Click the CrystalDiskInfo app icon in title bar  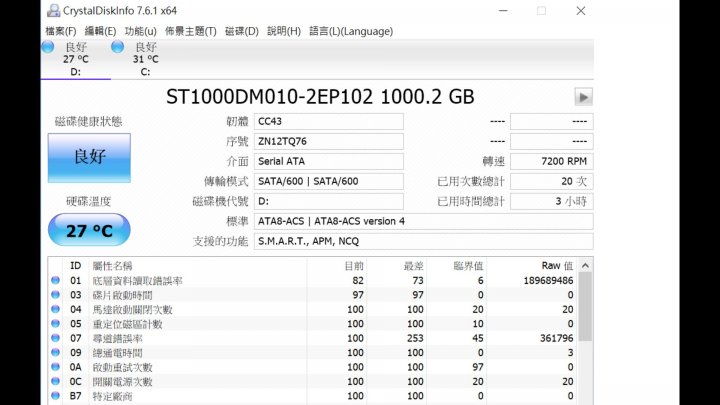point(53,11)
